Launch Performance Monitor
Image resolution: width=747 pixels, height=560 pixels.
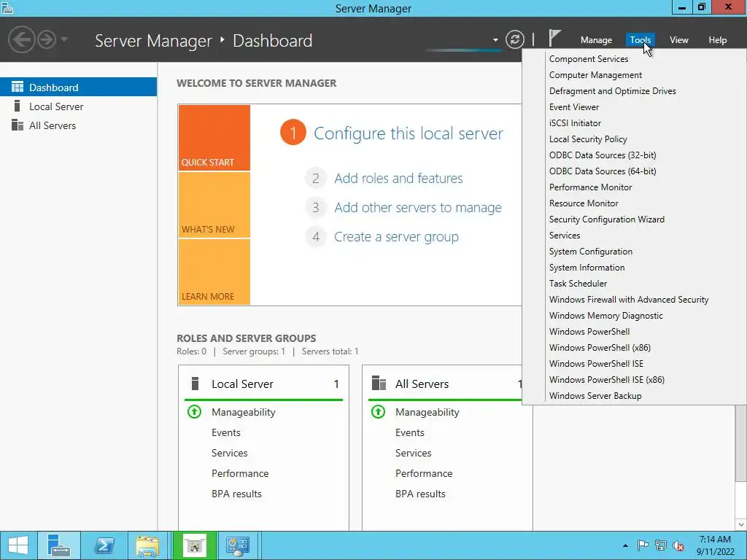tap(590, 187)
